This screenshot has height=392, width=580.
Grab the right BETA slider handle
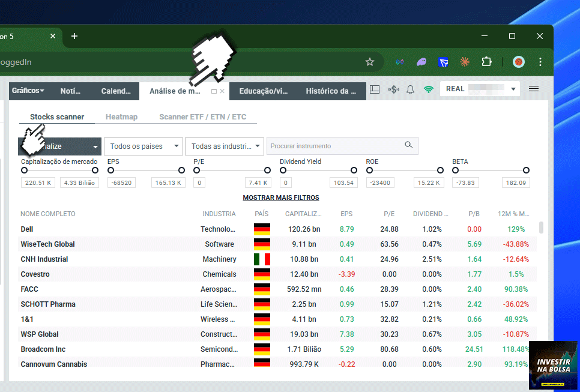[x=526, y=170]
